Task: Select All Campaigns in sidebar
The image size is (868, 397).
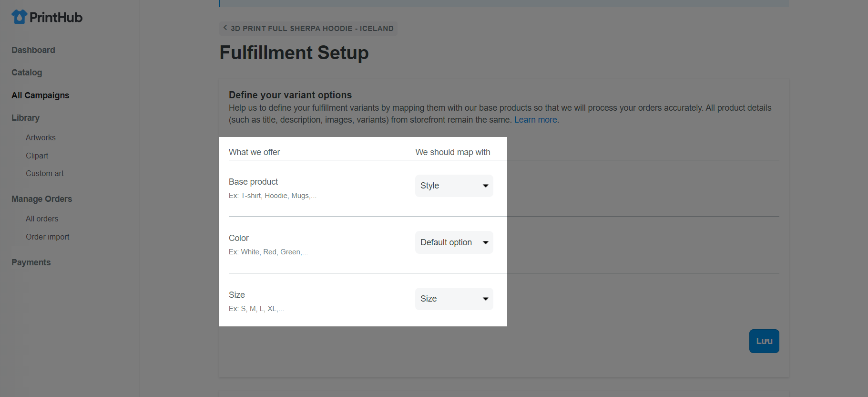Action: click(x=41, y=95)
